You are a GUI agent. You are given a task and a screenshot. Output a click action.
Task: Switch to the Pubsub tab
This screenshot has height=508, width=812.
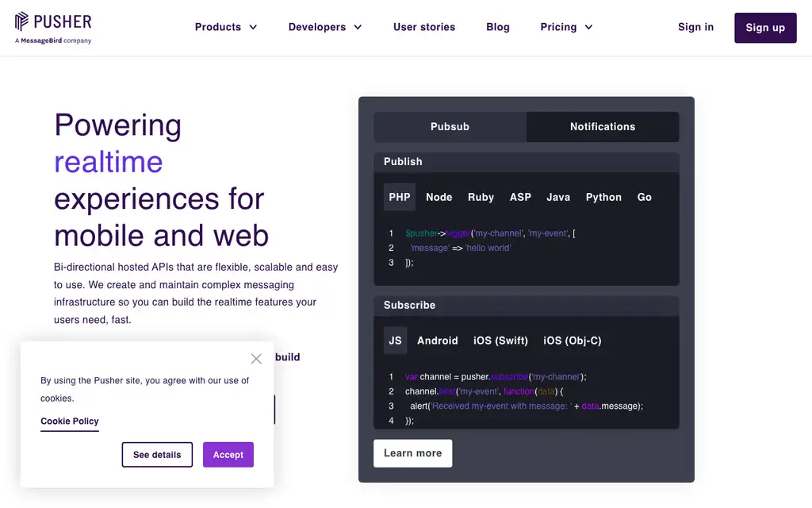pyautogui.click(x=450, y=126)
